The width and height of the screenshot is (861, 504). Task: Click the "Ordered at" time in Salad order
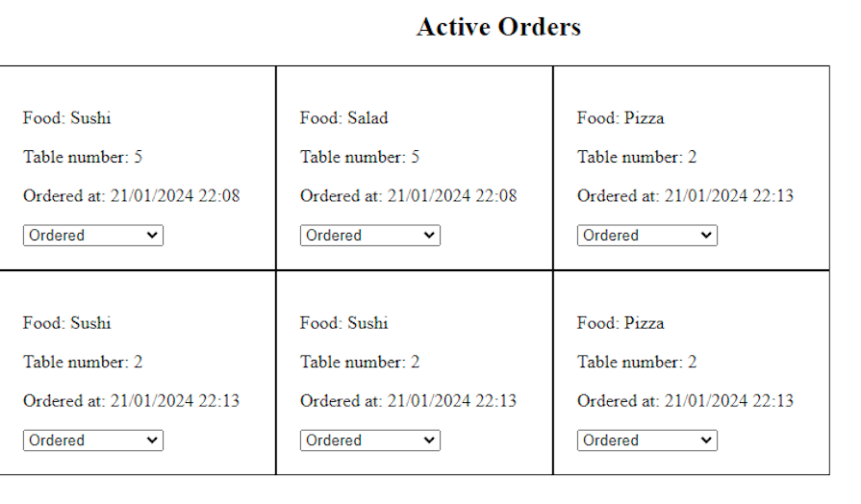click(451, 196)
